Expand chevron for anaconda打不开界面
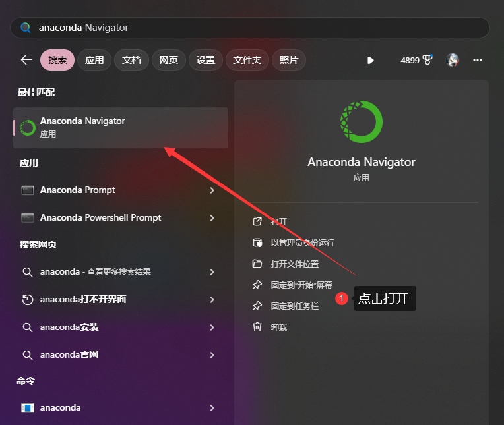 click(212, 300)
